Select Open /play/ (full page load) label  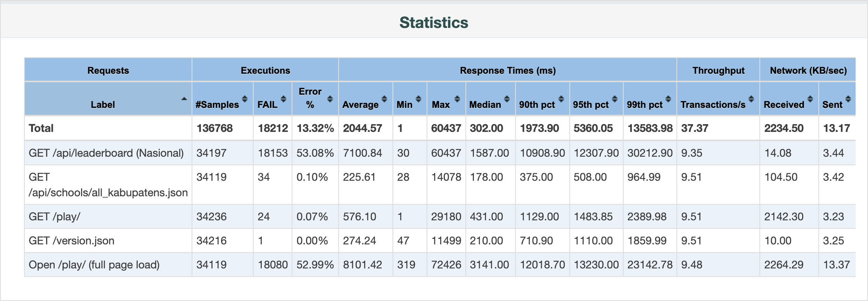(x=94, y=265)
